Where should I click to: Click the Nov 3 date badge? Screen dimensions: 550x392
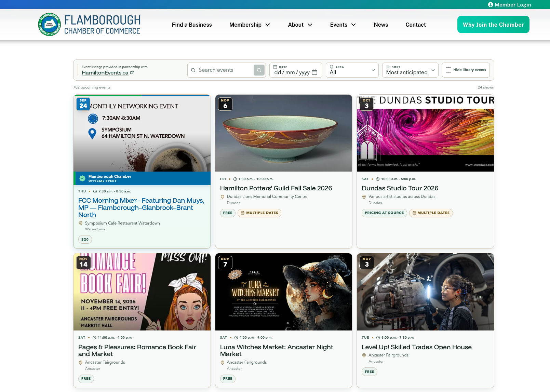[367, 262]
